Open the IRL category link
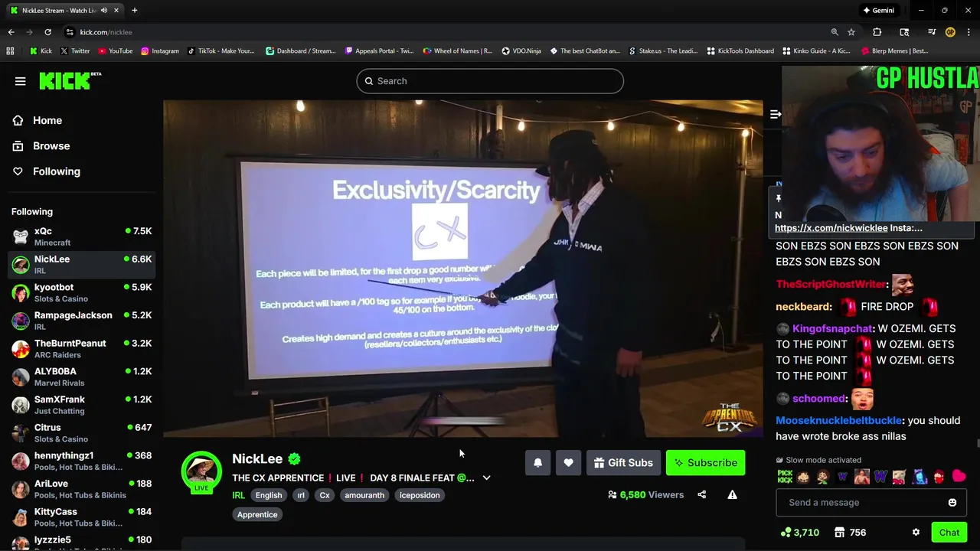Image resolution: width=980 pixels, height=551 pixels. pos(239,495)
